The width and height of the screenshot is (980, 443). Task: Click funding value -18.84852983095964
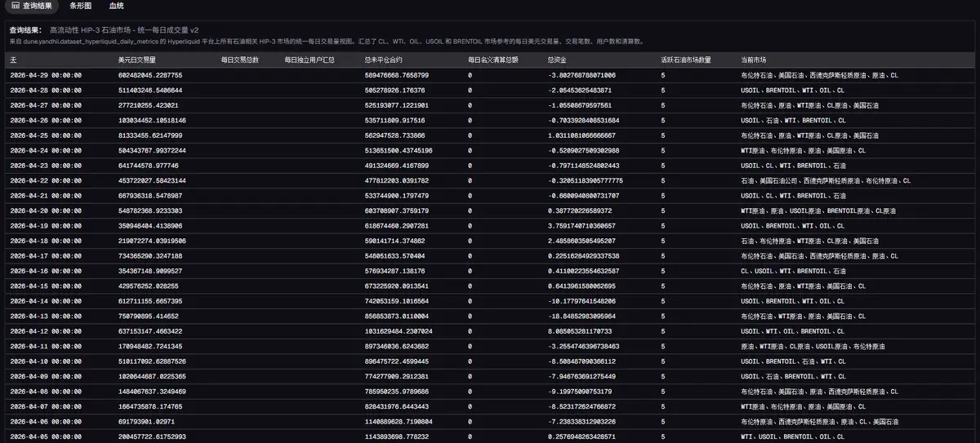tap(581, 316)
